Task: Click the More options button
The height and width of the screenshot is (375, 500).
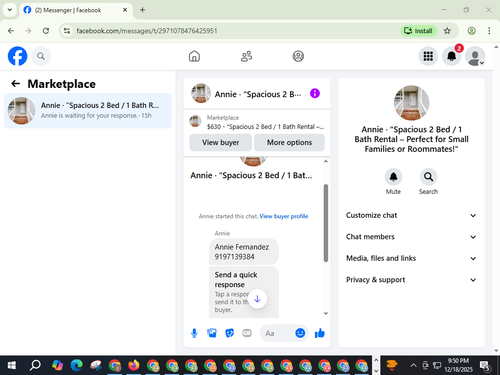Action: [x=289, y=142]
